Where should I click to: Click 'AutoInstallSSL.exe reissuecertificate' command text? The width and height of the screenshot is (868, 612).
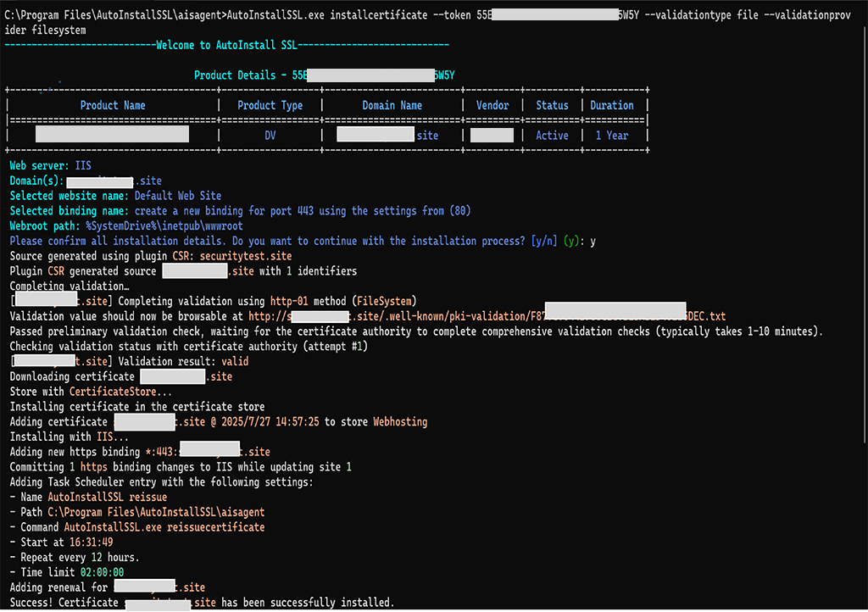click(x=164, y=527)
